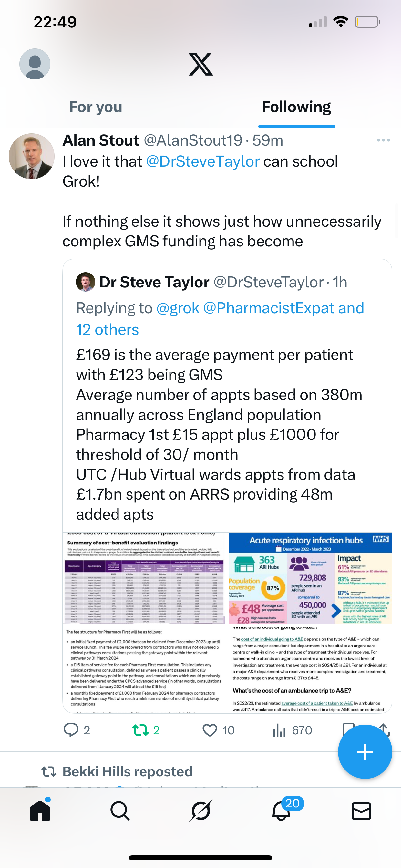Open the '12 others' reply recipients link
Image resolution: width=401 pixels, height=868 pixels.
click(x=107, y=330)
